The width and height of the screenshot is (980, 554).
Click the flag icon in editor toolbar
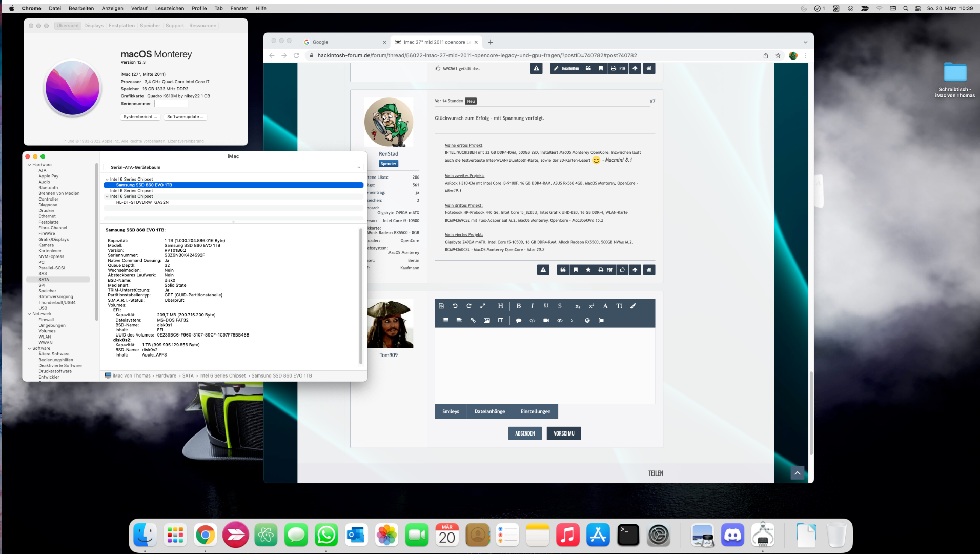pyautogui.click(x=601, y=321)
